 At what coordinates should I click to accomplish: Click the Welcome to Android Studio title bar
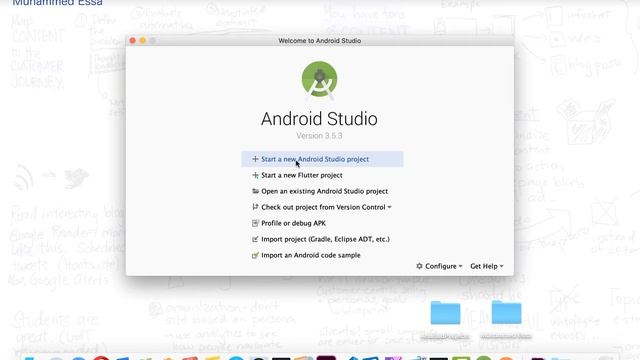320,41
